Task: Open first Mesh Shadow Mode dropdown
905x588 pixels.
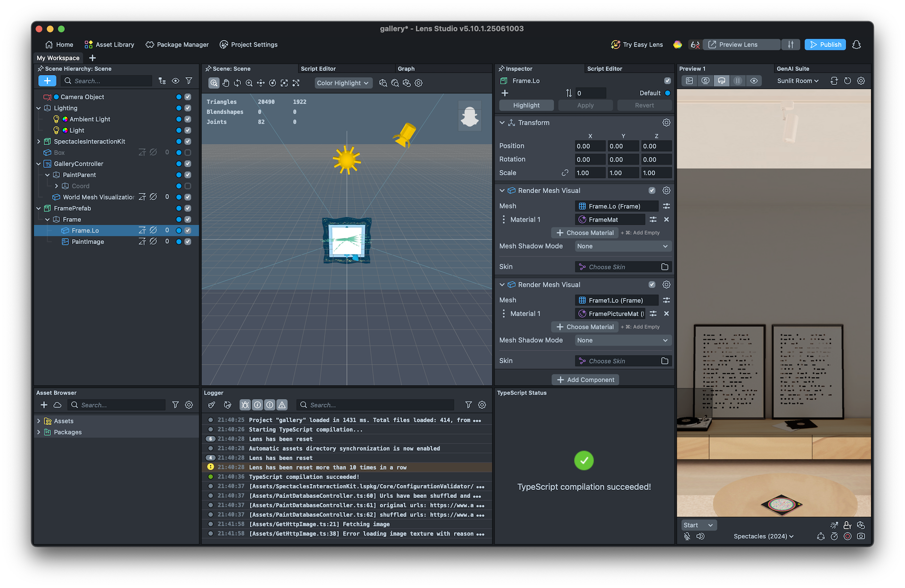Action: [x=623, y=246]
